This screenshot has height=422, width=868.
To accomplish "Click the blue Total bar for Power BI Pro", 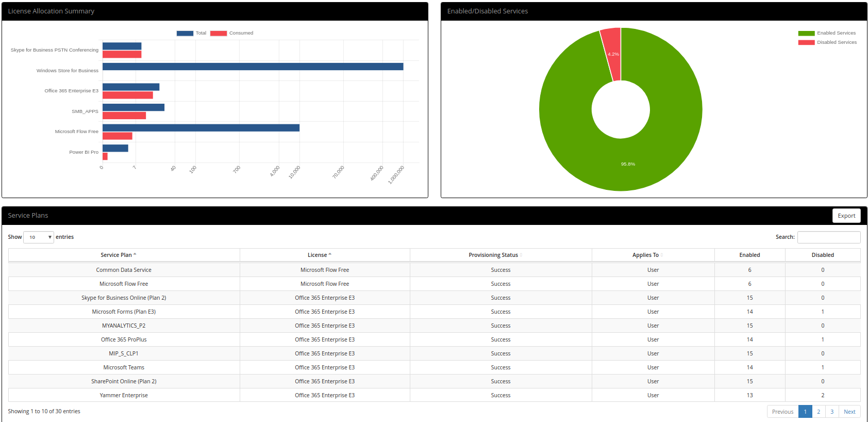I will pos(115,148).
